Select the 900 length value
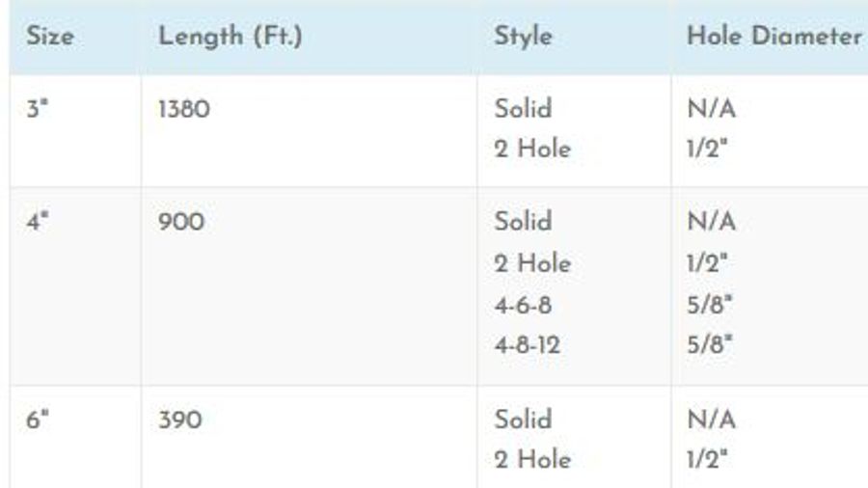This screenshot has height=488, width=868. (180, 222)
